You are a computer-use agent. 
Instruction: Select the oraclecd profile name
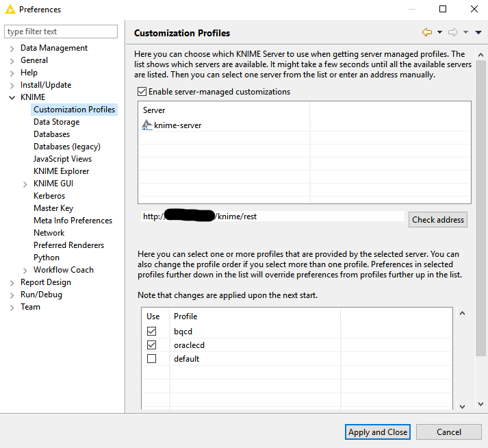point(189,345)
